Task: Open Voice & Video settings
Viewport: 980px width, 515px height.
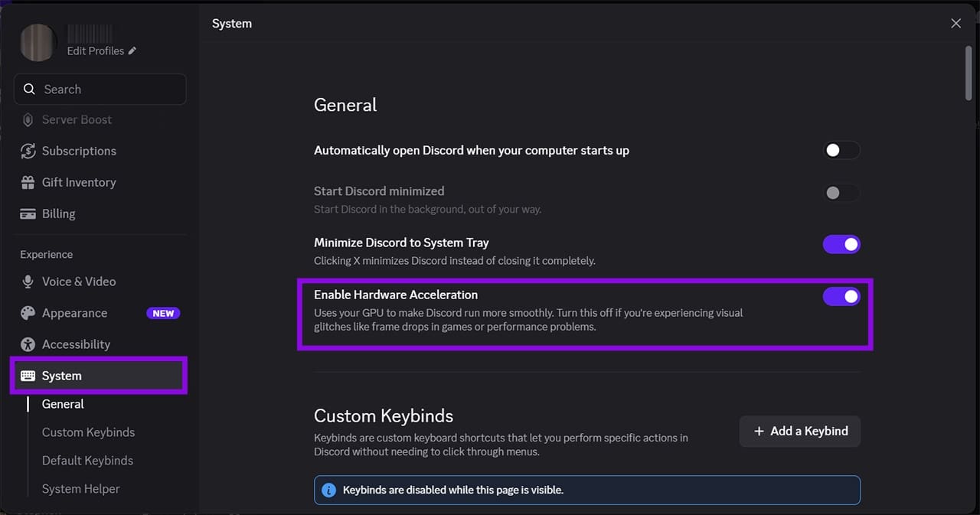Action: [x=100, y=282]
